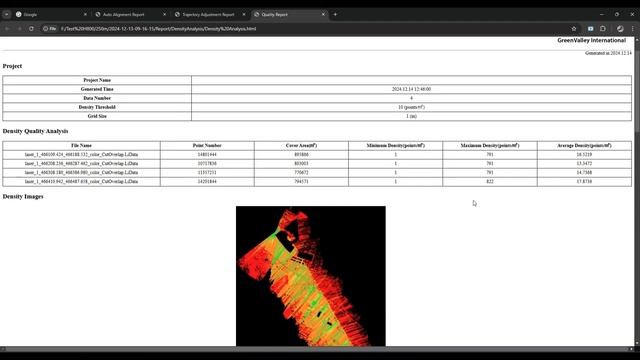The height and width of the screenshot is (360, 640).
Task: Close the Google tab
Action: tap(85, 14)
